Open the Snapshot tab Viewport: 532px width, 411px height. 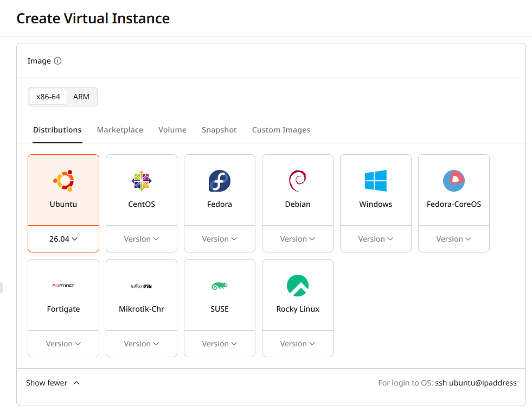point(219,130)
